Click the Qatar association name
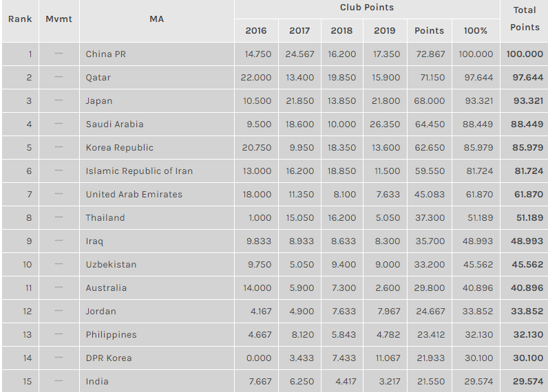This screenshot has width=548, height=392. 98,78
